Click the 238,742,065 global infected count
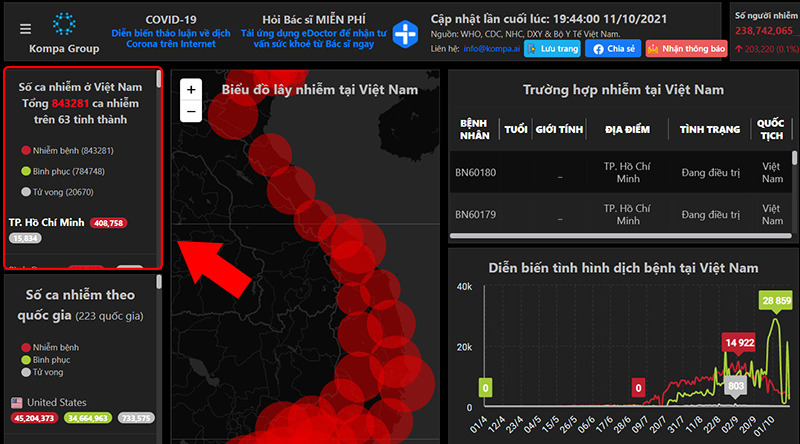This screenshot has width=800, height=444. click(x=764, y=31)
